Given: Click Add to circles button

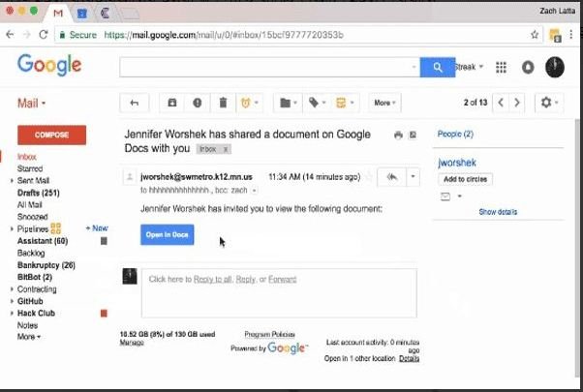Looking at the screenshot, I should pyautogui.click(x=465, y=179).
